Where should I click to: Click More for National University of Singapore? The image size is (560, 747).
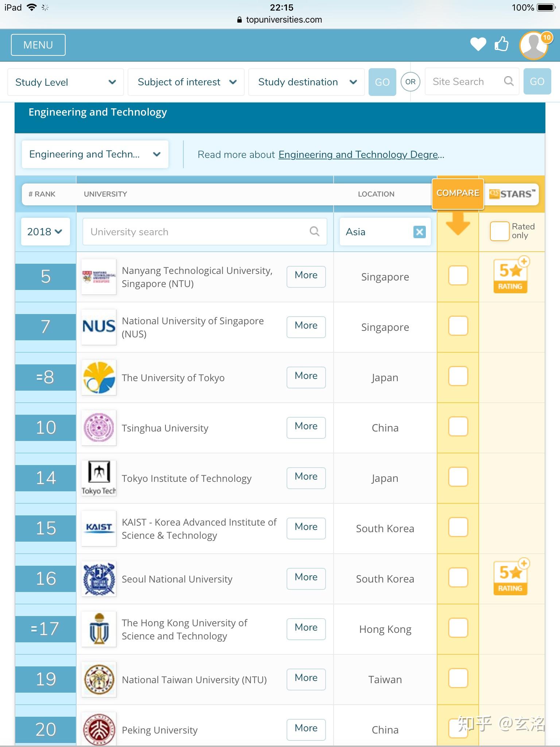(x=306, y=327)
